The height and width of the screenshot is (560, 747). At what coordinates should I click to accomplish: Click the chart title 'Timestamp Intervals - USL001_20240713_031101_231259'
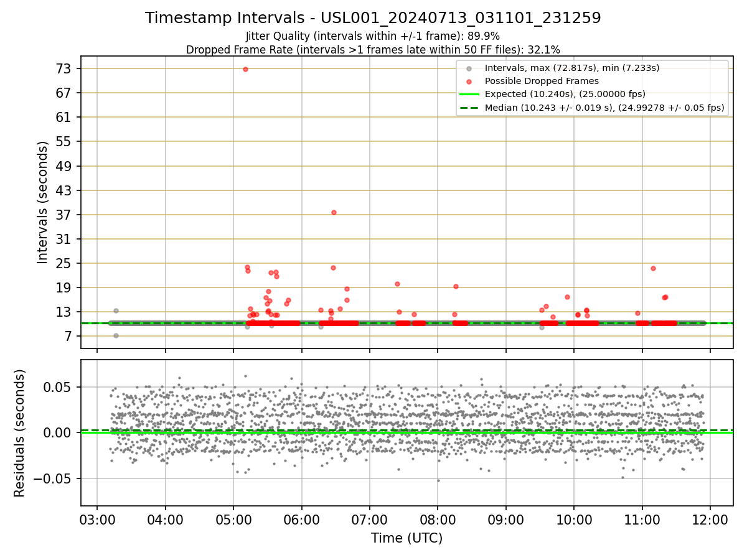[x=373, y=18]
